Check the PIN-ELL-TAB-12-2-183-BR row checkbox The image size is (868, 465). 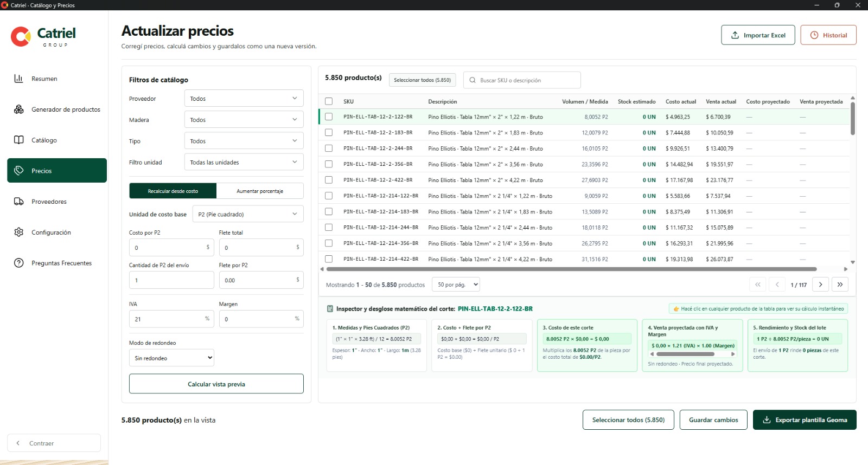(x=329, y=132)
